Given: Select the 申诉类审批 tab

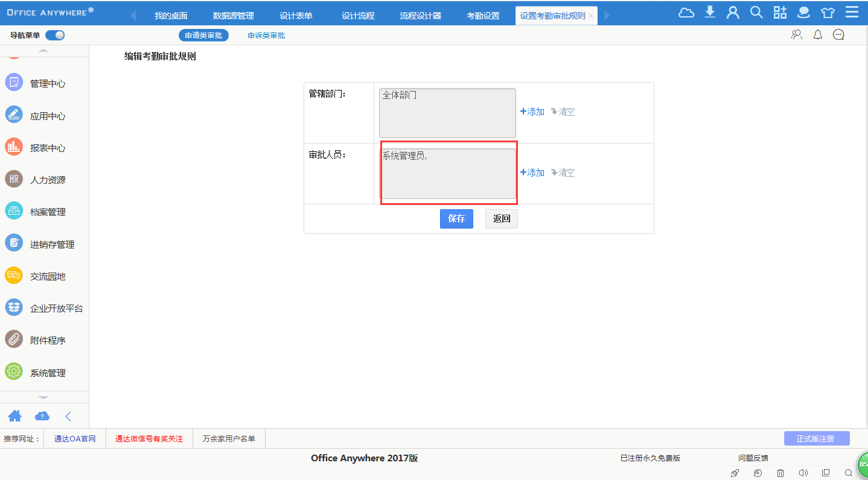Looking at the screenshot, I should point(266,36).
